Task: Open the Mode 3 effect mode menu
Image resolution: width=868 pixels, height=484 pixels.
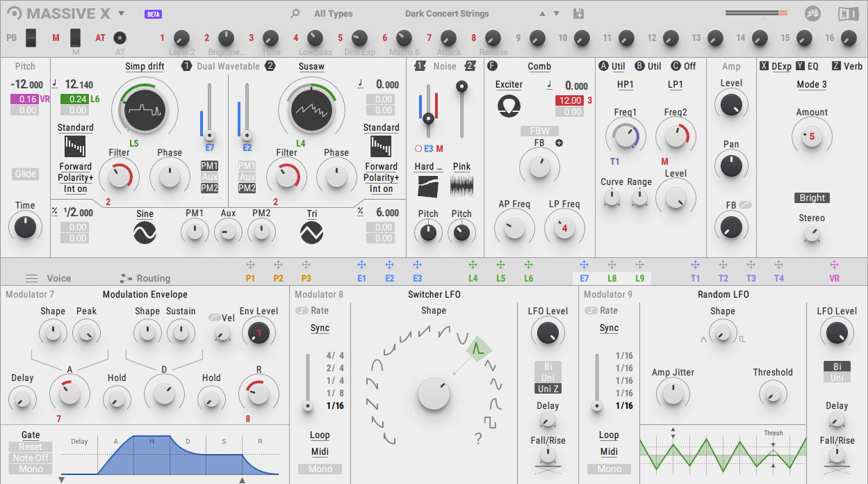Action: 812,85
